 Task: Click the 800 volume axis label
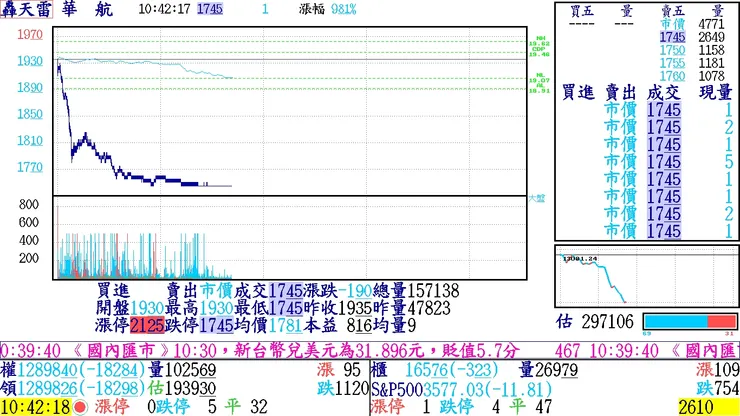(29, 204)
